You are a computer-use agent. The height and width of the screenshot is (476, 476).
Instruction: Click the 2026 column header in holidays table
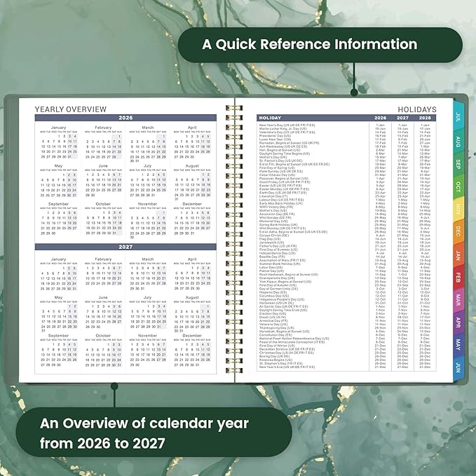[381, 118]
